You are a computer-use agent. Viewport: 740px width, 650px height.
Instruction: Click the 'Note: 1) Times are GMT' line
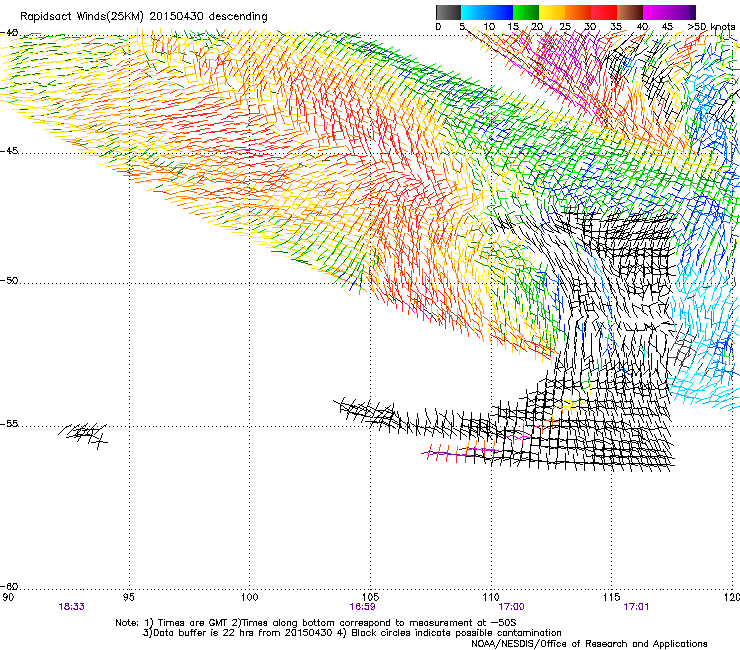(x=316, y=623)
